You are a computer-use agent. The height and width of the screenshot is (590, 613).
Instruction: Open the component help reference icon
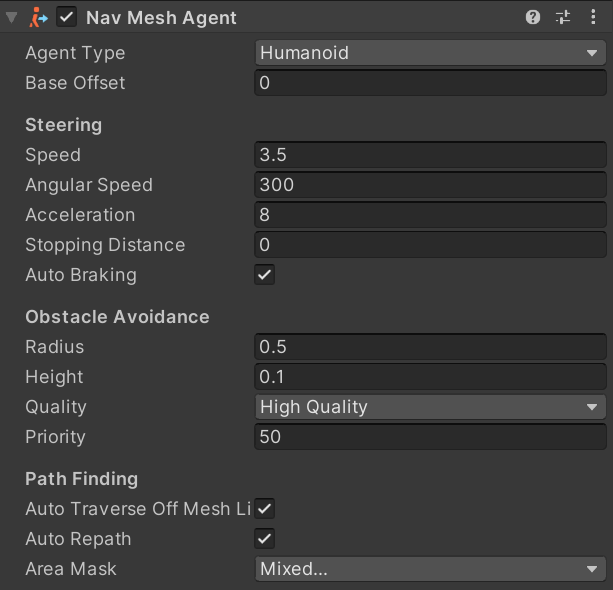click(533, 17)
